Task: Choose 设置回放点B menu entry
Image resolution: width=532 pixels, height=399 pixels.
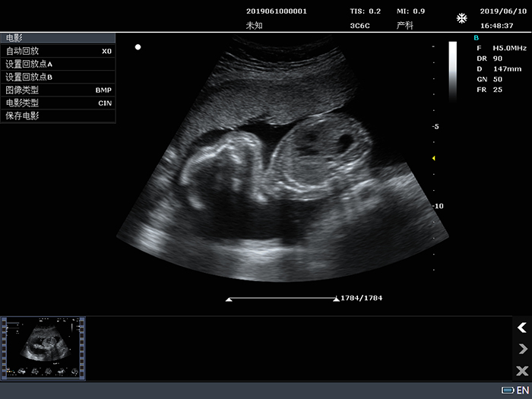Action: pyautogui.click(x=58, y=77)
